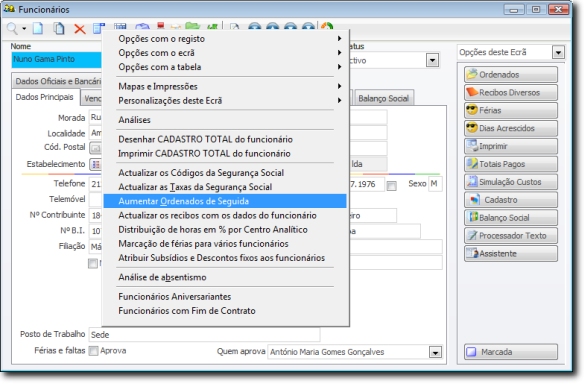Open the Balanço Social tab
The height and width of the screenshot is (385, 584).
(384, 98)
